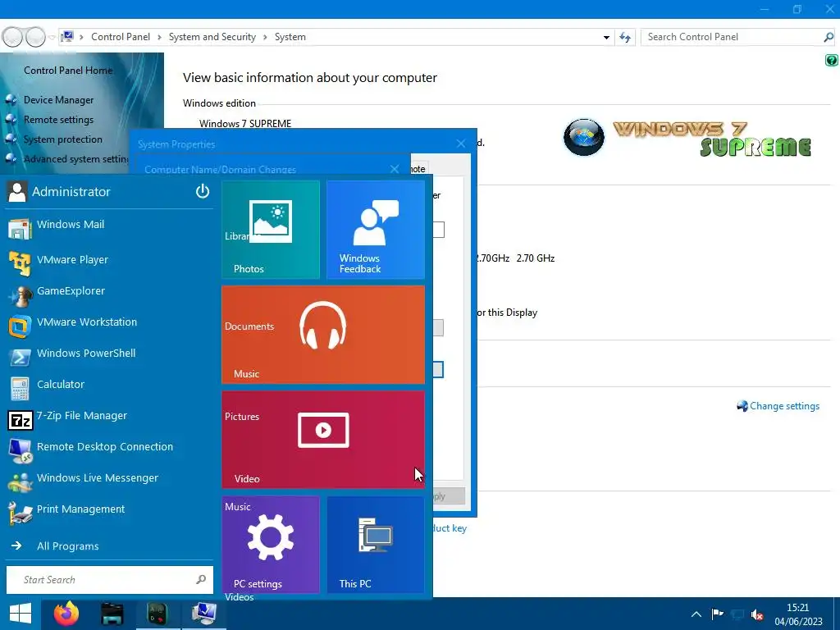
Task: Open System protection from the sidebar
Action: click(x=62, y=139)
